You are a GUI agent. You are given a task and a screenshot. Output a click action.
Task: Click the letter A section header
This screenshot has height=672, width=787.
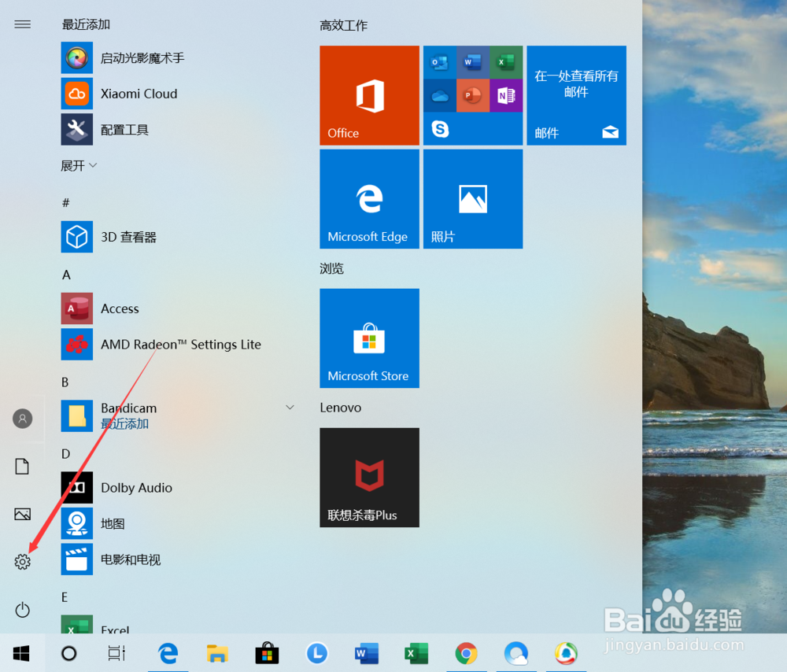tap(66, 275)
